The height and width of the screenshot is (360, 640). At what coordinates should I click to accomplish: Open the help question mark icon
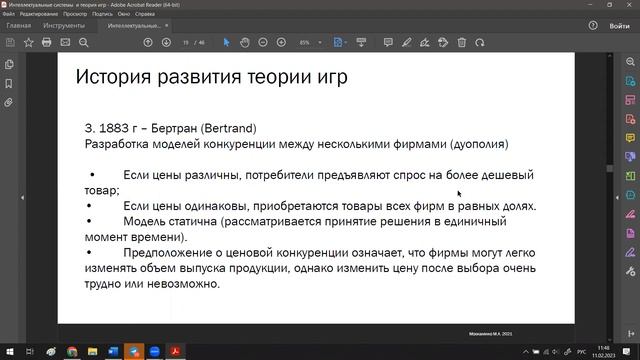coord(593,26)
